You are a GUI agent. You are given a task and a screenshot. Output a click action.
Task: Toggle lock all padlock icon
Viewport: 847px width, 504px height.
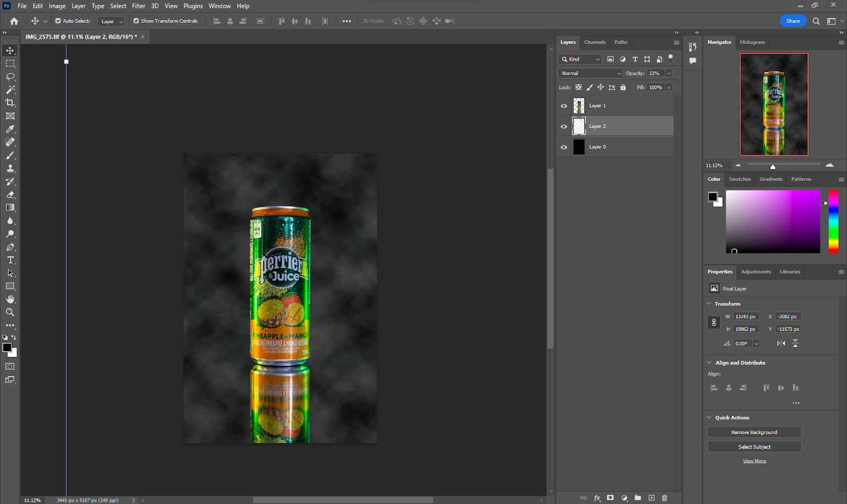pyautogui.click(x=623, y=87)
